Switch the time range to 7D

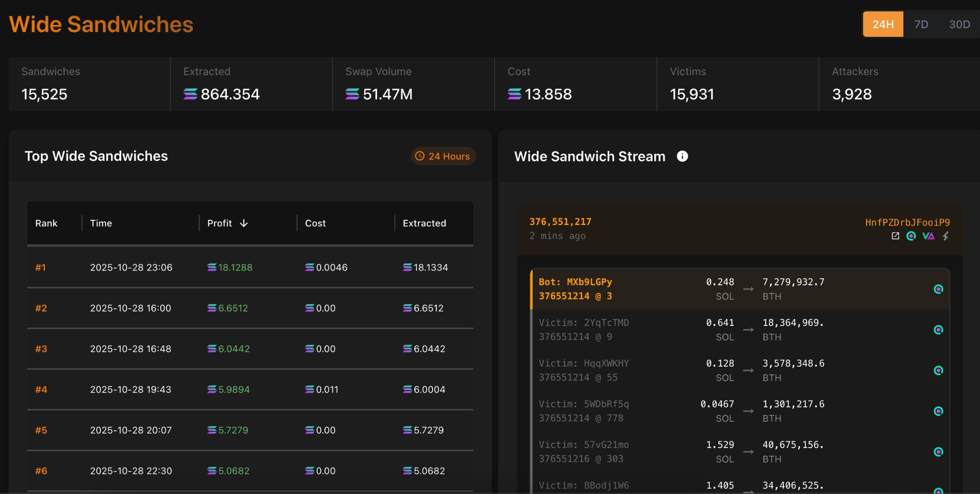point(921,24)
